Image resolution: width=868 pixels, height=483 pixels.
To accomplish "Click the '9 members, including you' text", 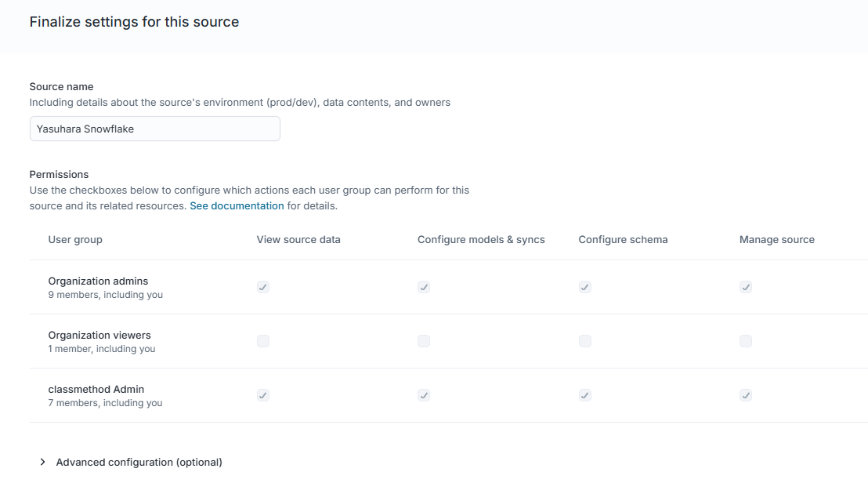I will pyautogui.click(x=105, y=295).
